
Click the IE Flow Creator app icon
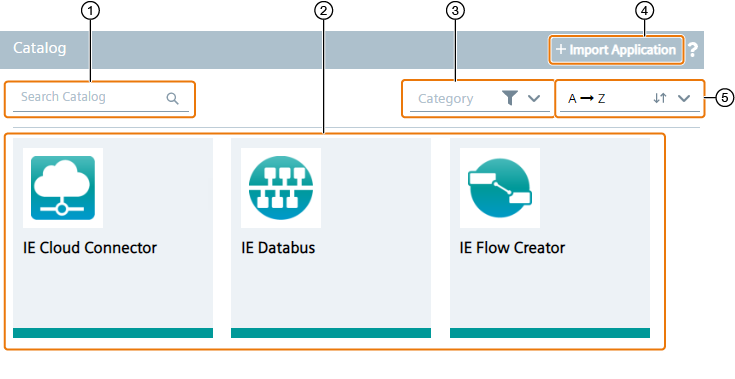click(x=500, y=188)
